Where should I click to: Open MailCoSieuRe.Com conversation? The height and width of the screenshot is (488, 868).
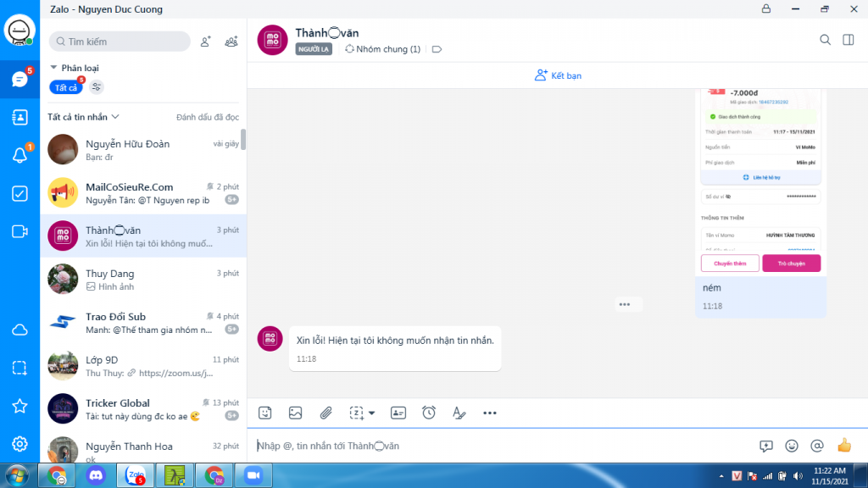143,193
